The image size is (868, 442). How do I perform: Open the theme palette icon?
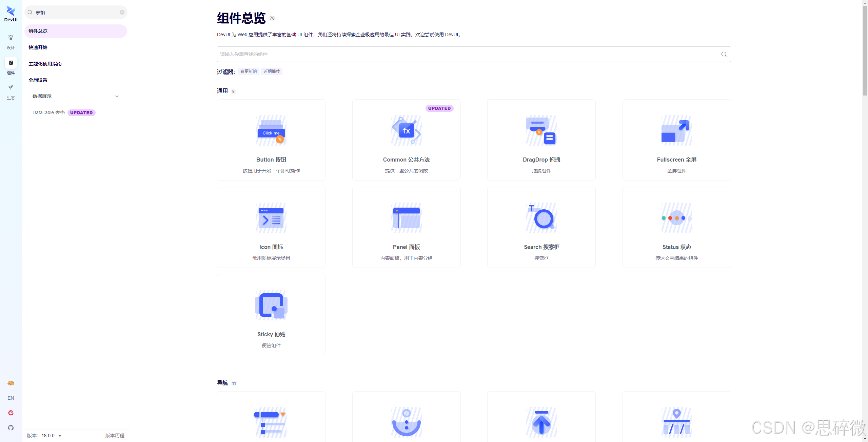pyautogui.click(x=11, y=383)
